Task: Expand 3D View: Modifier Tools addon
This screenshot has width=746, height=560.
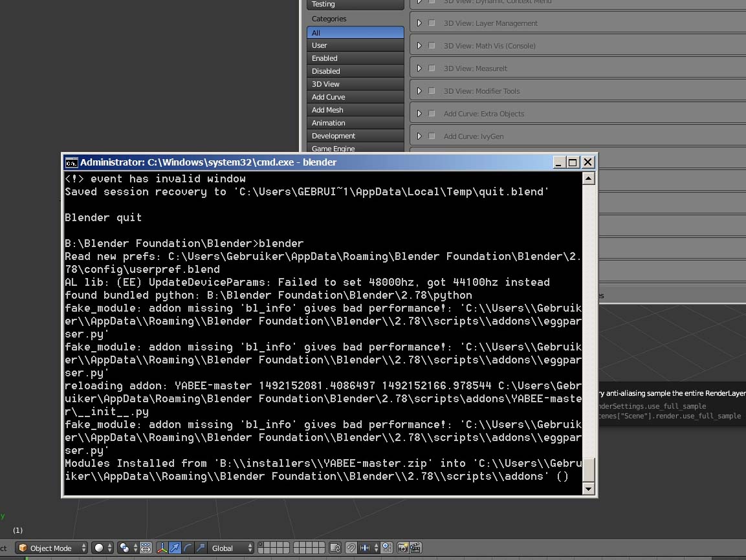Action: pyautogui.click(x=419, y=91)
